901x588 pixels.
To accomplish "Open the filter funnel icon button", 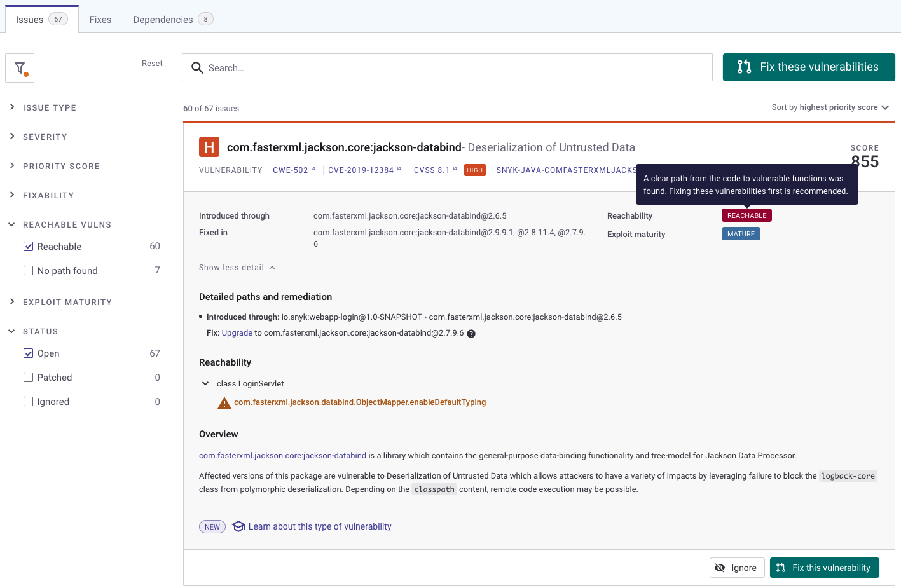I will pos(20,68).
